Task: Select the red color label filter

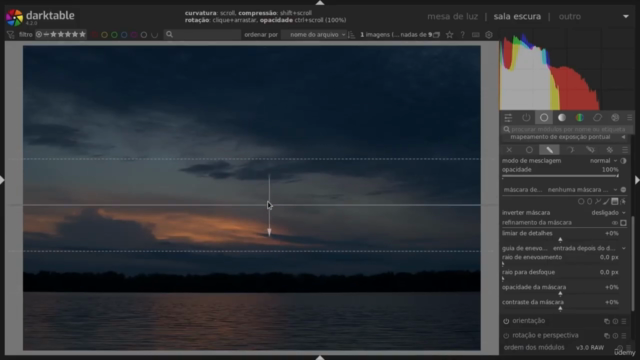Action: [95, 35]
